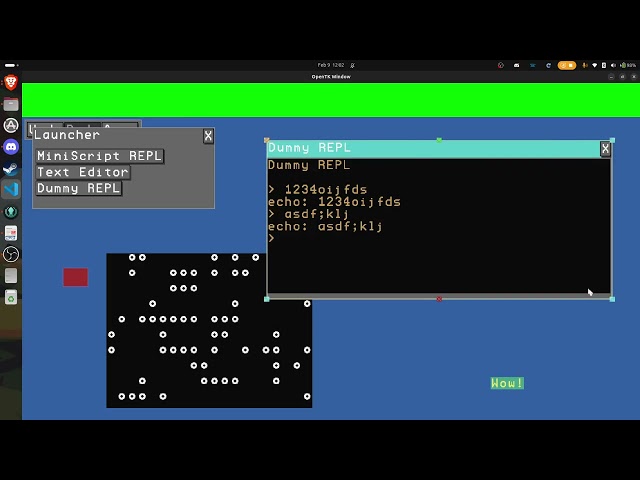Click the top-left orange resize handle of Dummy REPL
This screenshot has height=480, width=640.
[267, 140]
